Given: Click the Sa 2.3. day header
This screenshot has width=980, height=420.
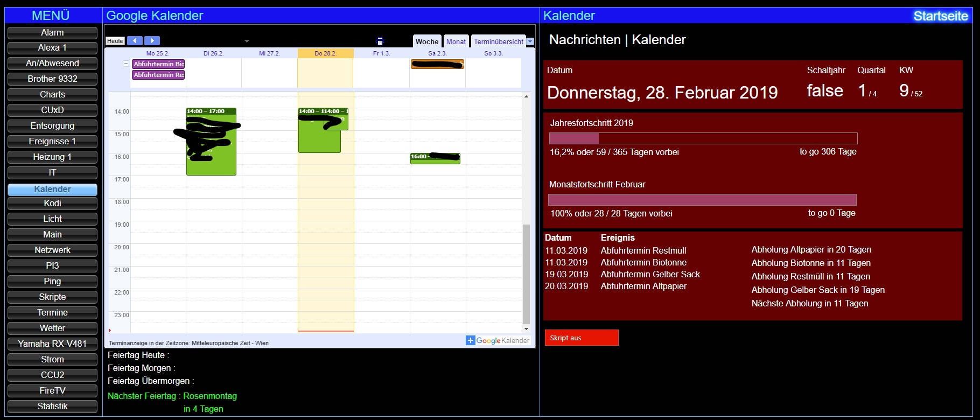Looking at the screenshot, I should coord(437,53).
